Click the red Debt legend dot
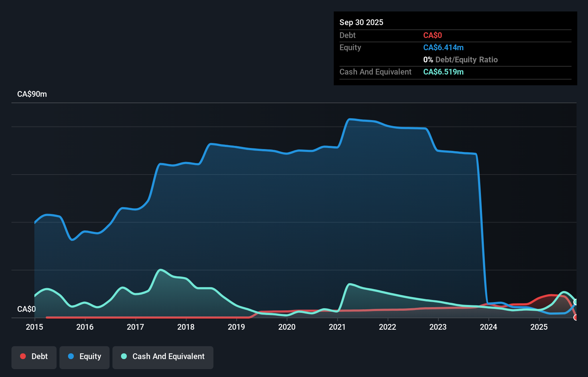The image size is (588, 377). coord(23,356)
